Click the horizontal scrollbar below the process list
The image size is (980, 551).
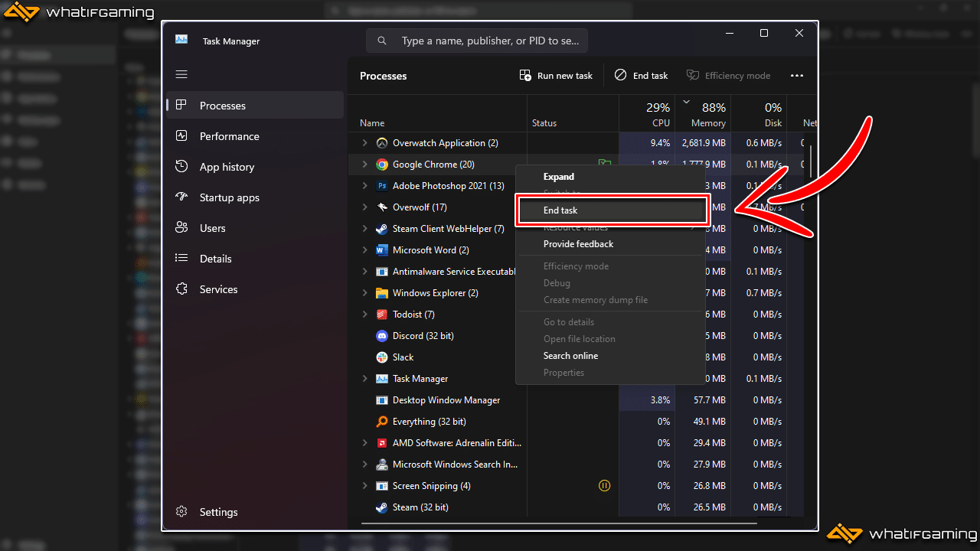(x=559, y=523)
